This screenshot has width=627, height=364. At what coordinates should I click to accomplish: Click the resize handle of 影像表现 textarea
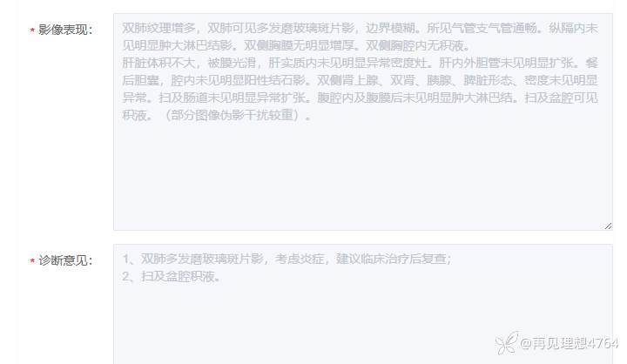(x=608, y=226)
